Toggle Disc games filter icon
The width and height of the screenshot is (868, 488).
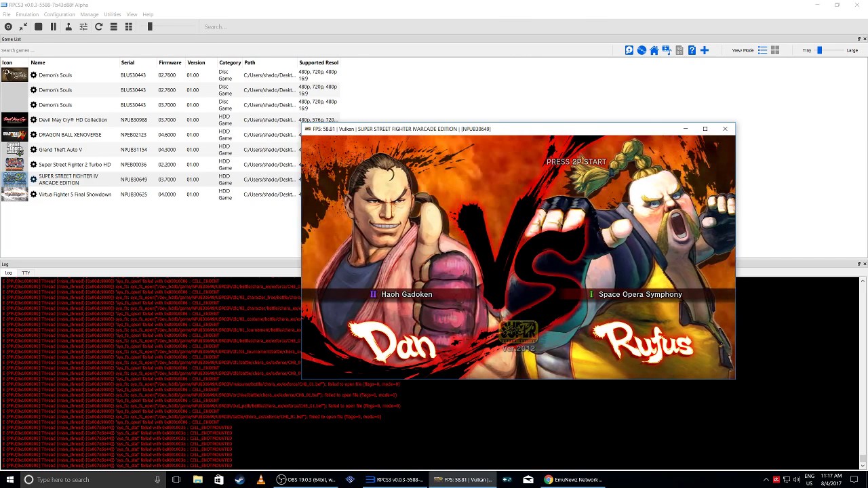click(x=642, y=50)
